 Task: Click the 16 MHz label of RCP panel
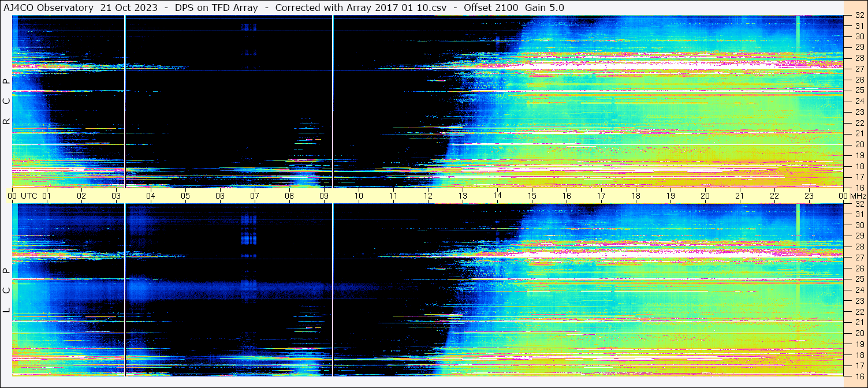tap(859, 187)
